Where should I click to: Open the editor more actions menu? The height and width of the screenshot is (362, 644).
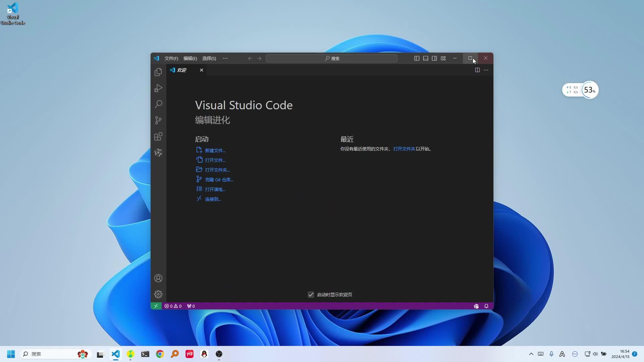click(x=486, y=70)
